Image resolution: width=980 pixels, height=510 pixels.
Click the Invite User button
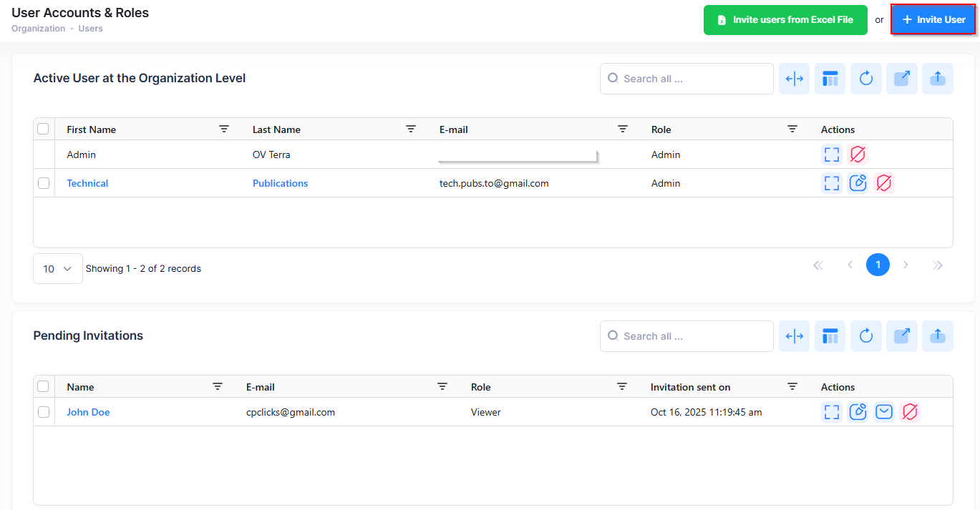pos(933,20)
